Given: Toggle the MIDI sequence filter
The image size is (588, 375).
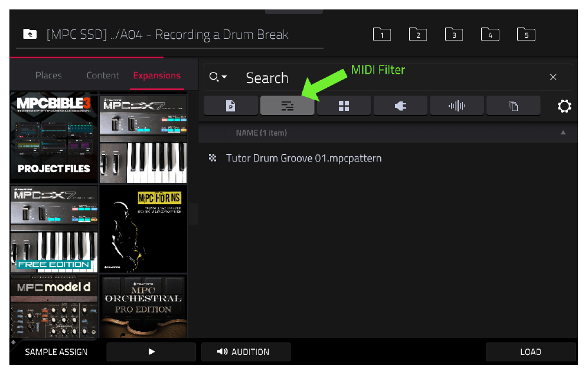Looking at the screenshot, I should click(x=288, y=106).
